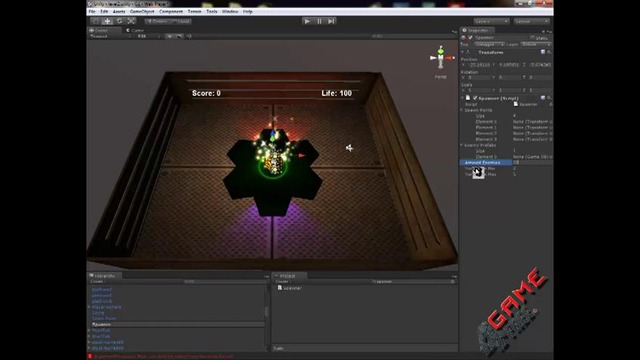Select the Rotate tool in the toolbar
This screenshot has width=640, height=360.
(119, 21)
